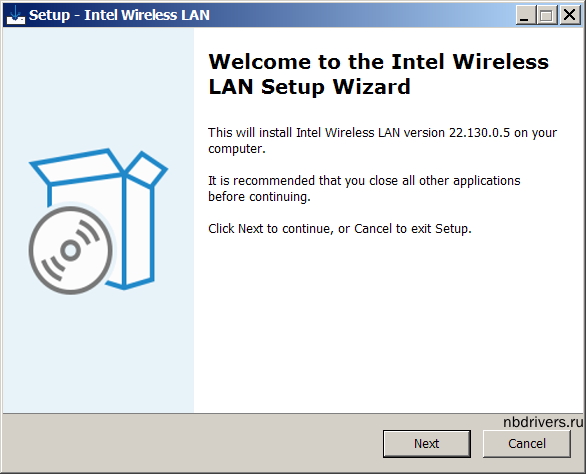Click the word 'computer.' in the description
Screen dimensions: 586x474
click(x=237, y=149)
